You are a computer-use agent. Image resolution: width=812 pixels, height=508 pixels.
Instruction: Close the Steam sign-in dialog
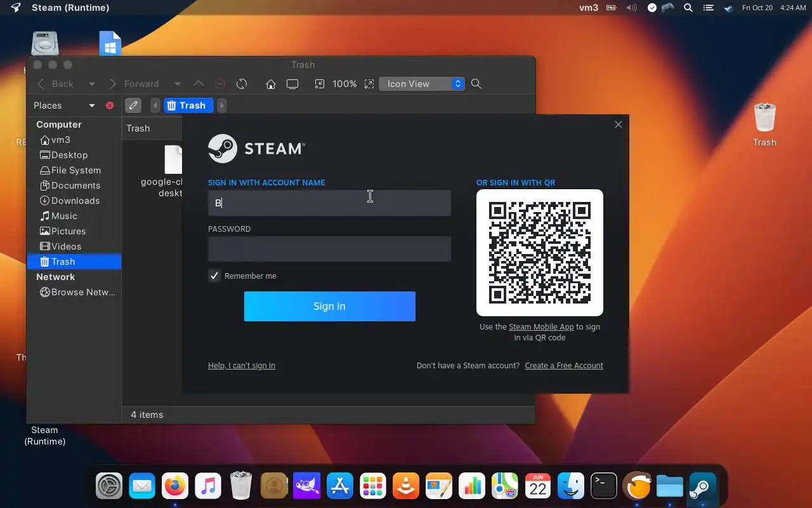point(619,124)
